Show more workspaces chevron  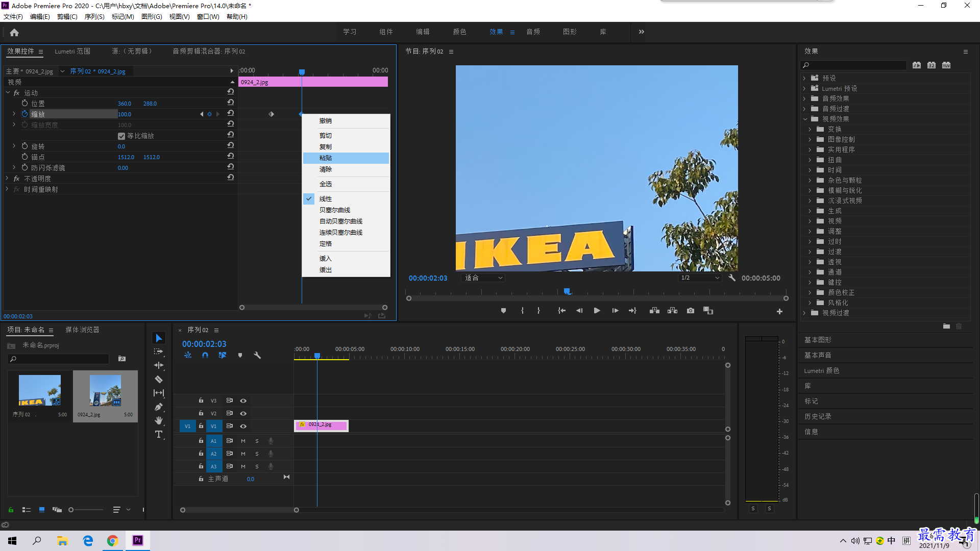click(642, 32)
